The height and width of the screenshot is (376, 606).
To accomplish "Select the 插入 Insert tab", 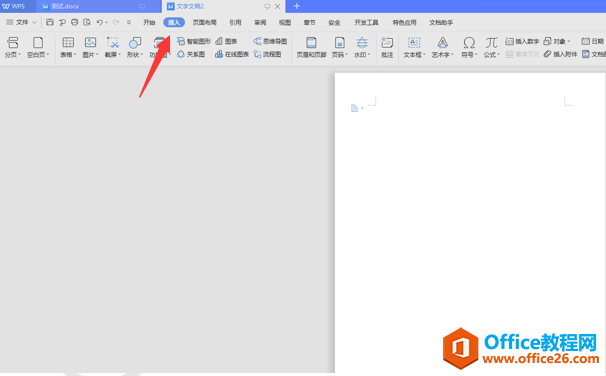I will pyautogui.click(x=174, y=22).
